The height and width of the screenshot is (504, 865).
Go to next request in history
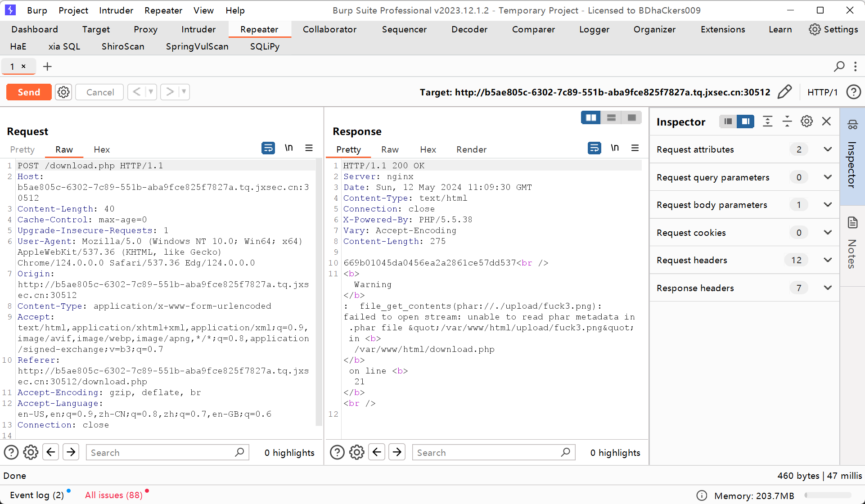170,92
